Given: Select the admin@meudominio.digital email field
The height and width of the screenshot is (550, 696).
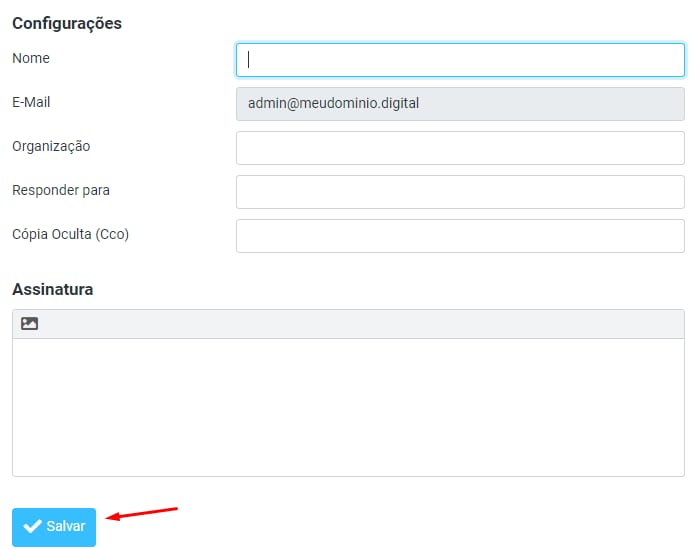Looking at the screenshot, I should [460, 104].
